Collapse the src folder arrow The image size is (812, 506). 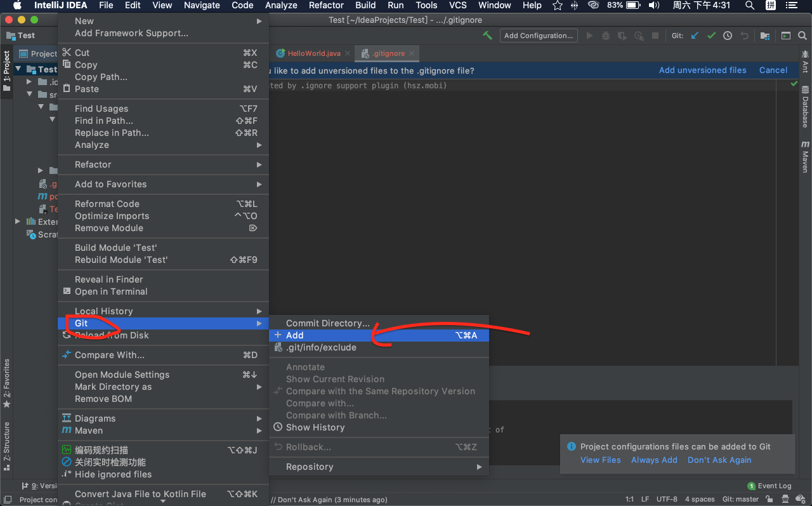click(29, 95)
